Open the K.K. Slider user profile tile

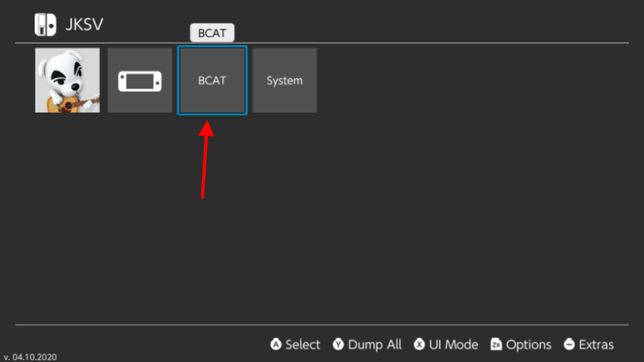coord(68,80)
